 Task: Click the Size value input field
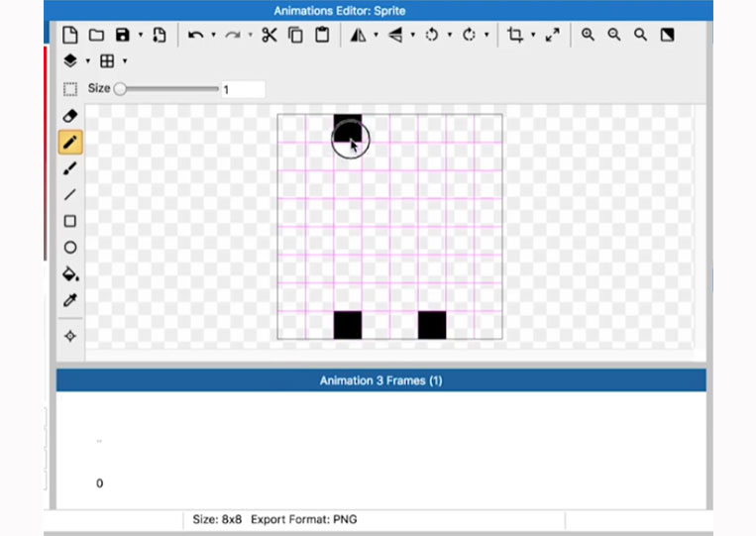tap(244, 89)
